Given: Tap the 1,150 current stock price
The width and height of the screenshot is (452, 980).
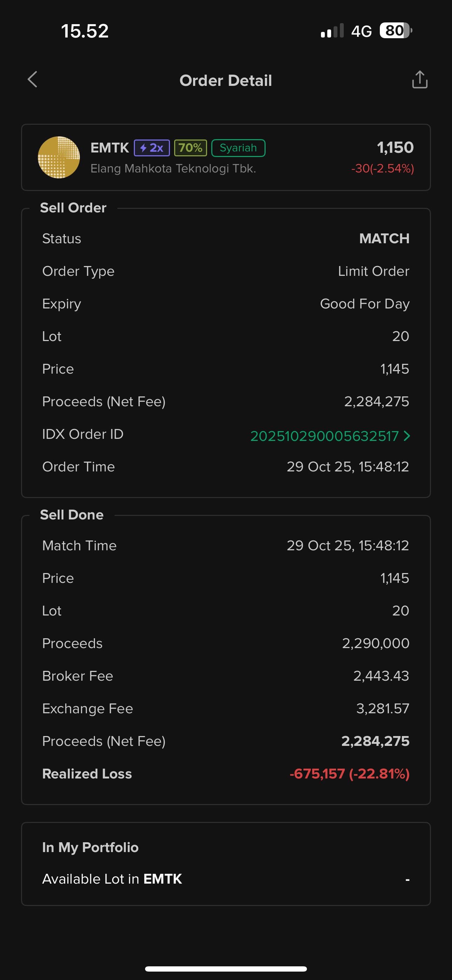Looking at the screenshot, I should pyautogui.click(x=395, y=147).
